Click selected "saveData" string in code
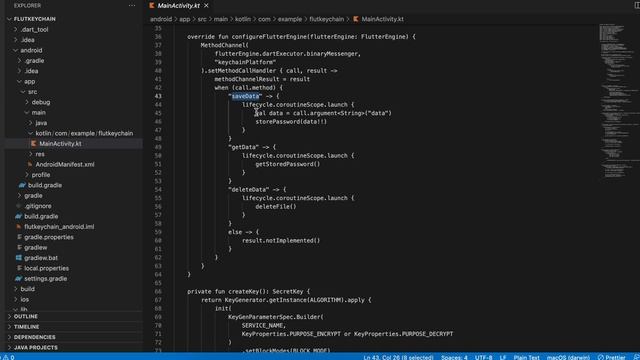640x360 pixels. click(x=245, y=96)
